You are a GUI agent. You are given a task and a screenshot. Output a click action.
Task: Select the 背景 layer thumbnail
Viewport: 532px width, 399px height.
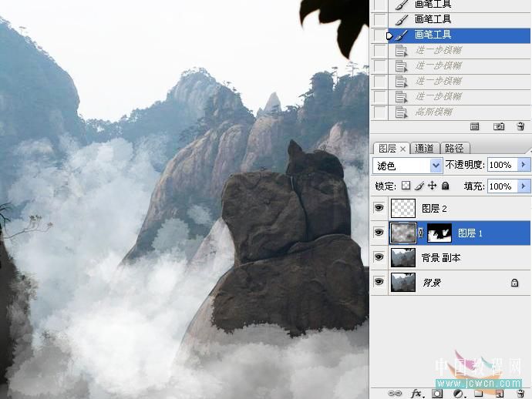click(403, 283)
